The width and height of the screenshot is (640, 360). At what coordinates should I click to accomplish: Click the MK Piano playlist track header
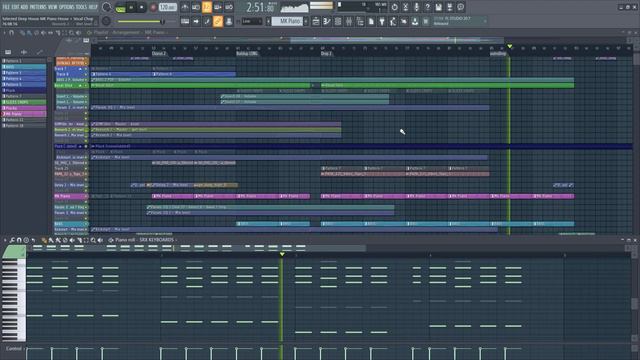click(x=71, y=196)
